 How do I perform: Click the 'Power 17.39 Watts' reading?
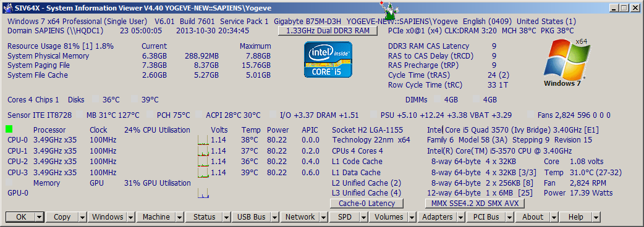tap(578, 193)
